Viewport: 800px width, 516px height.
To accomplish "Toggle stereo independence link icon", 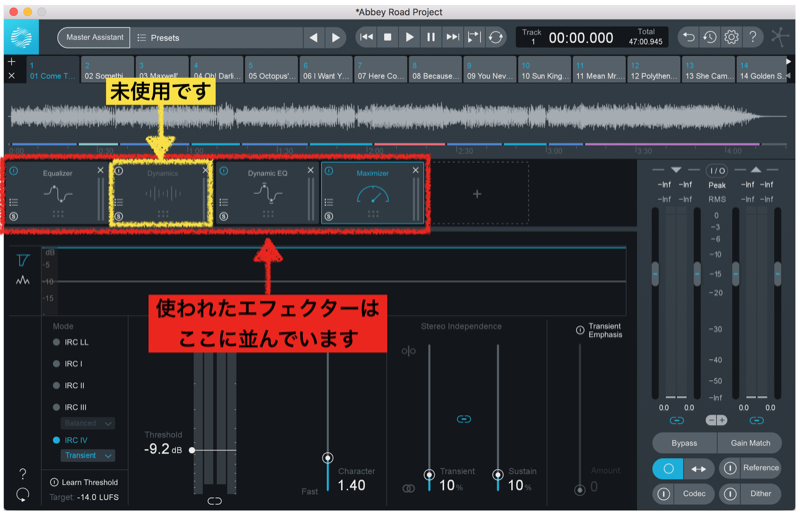I will [x=464, y=419].
